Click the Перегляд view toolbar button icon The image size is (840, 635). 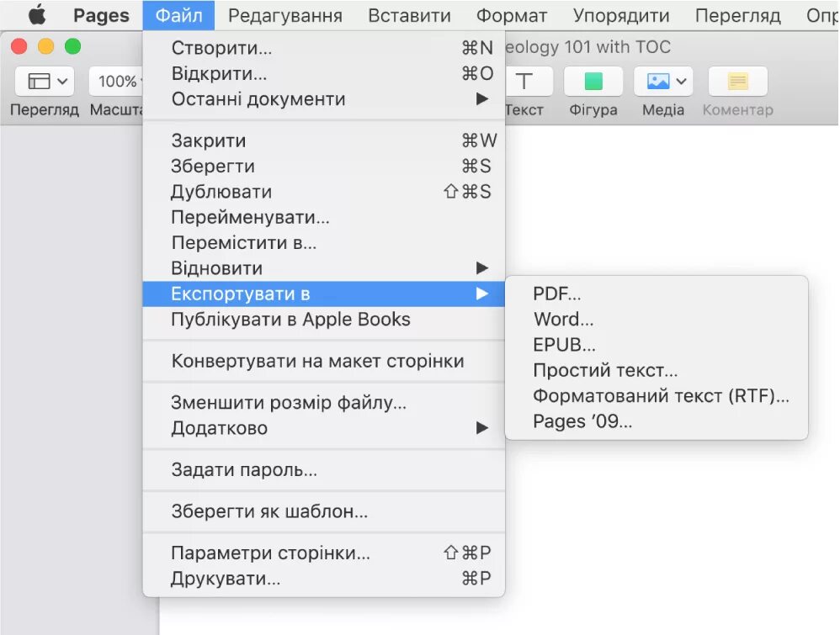click(45, 82)
